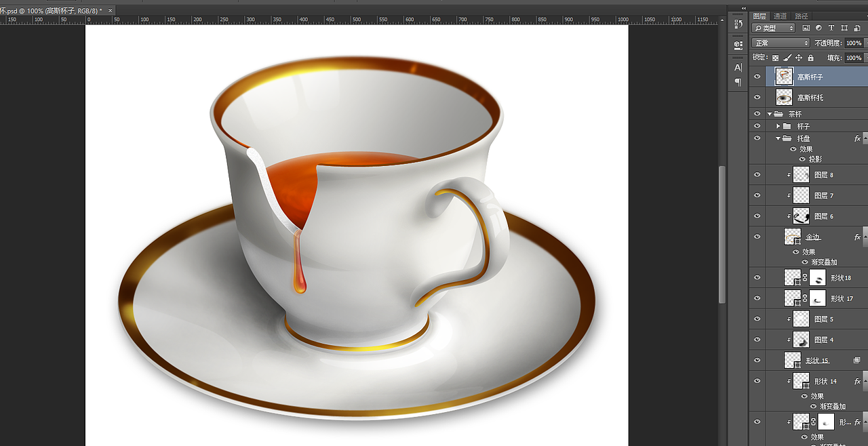
Task: Click 金边 layer thumbnail
Action: pyautogui.click(x=793, y=237)
